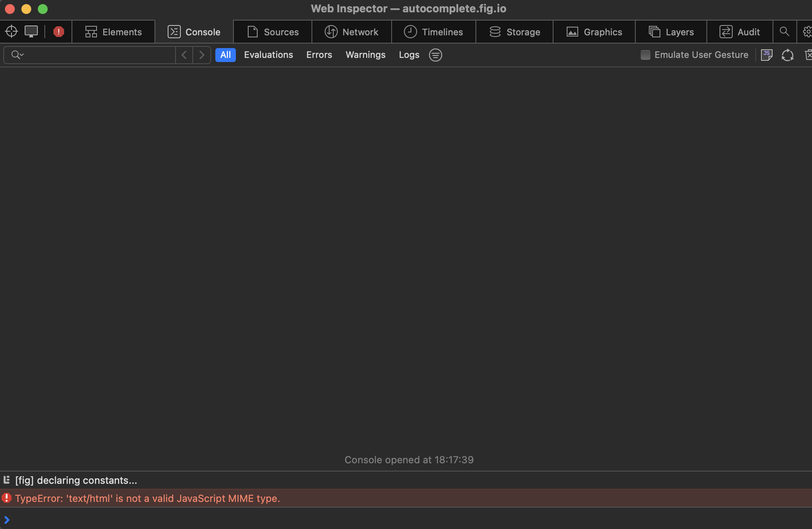Open the Storage panel
This screenshot has width=812, height=529.
514,32
